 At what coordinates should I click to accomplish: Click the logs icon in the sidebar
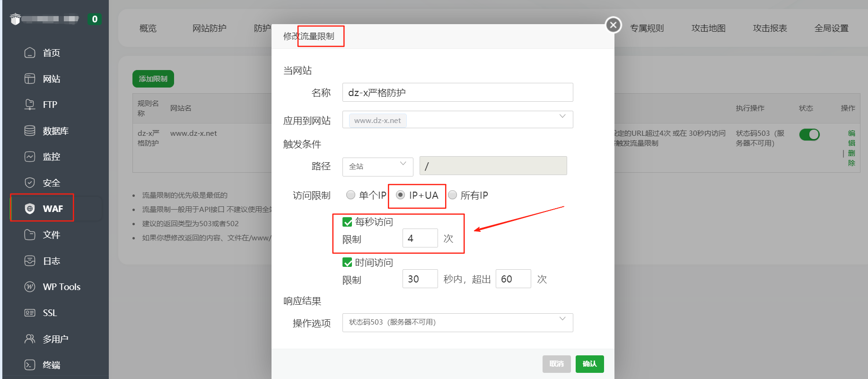coord(30,261)
